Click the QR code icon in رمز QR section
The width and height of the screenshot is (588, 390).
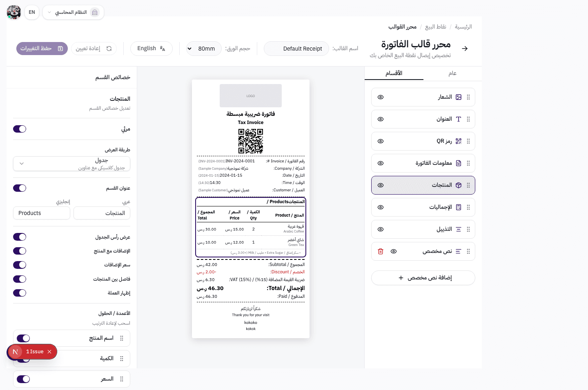459,141
